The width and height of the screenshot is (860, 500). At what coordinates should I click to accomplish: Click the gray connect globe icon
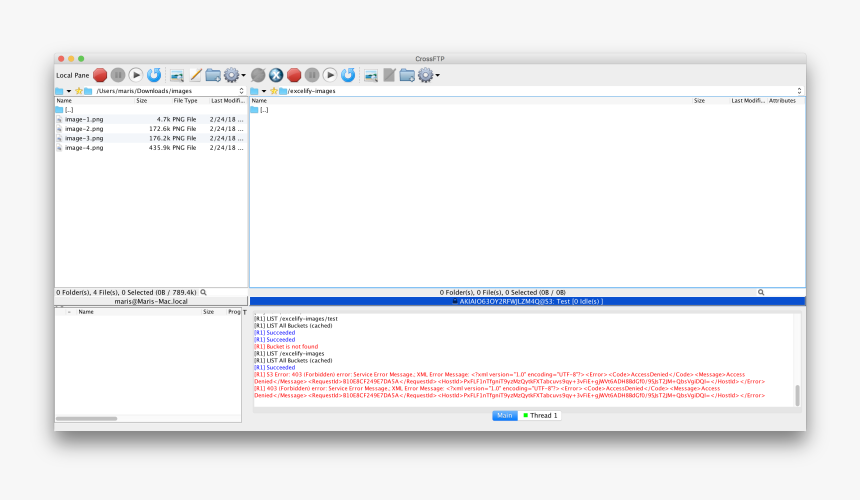pos(258,75)
